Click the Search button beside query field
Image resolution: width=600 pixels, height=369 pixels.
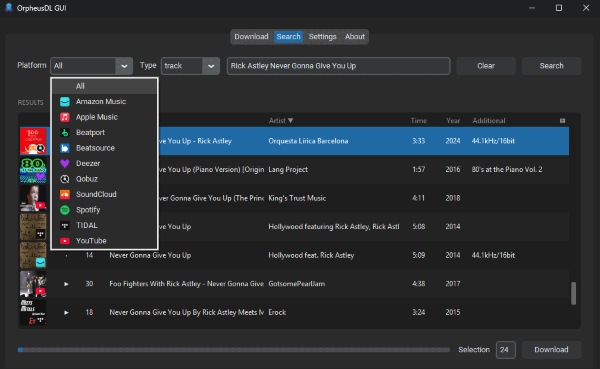551,66
